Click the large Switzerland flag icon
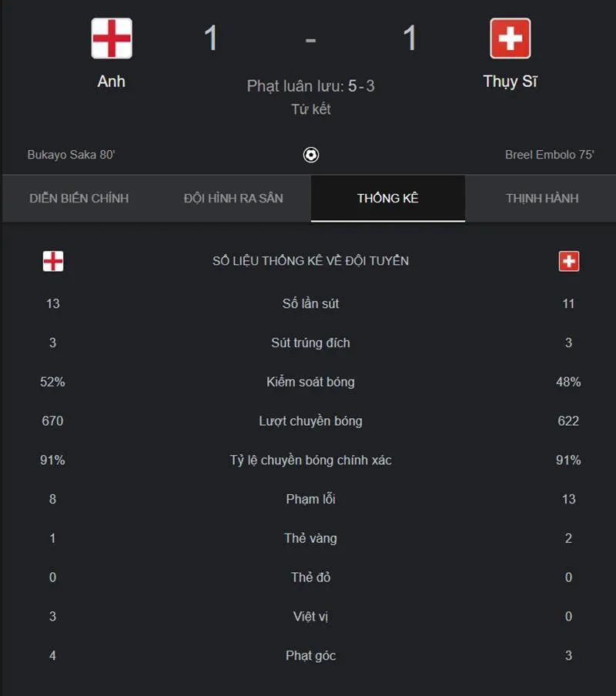 510,38
